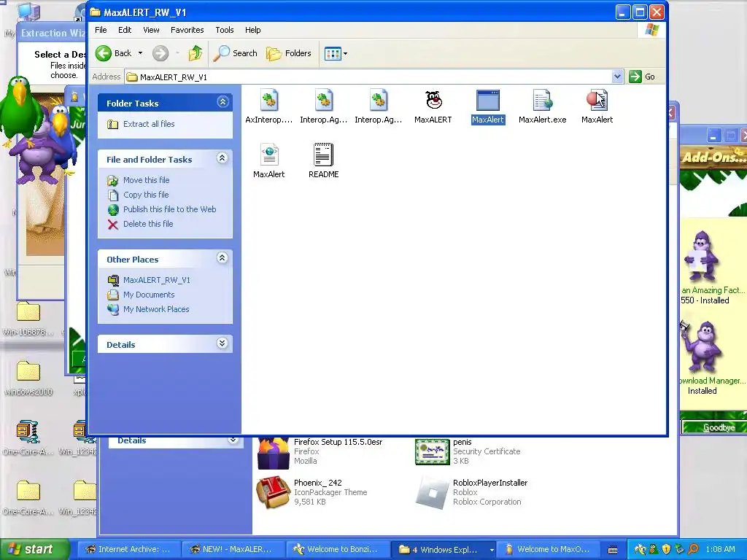The height and width of the screenshot is (560, 747).
Task: Click Delete this file
Action: [x=148, y=224]
